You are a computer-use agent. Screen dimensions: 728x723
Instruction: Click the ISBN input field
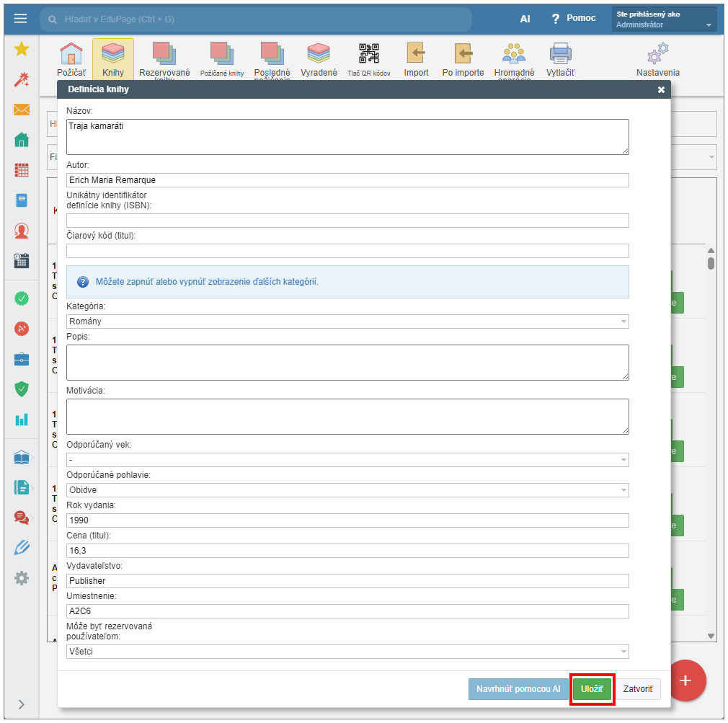347,221
